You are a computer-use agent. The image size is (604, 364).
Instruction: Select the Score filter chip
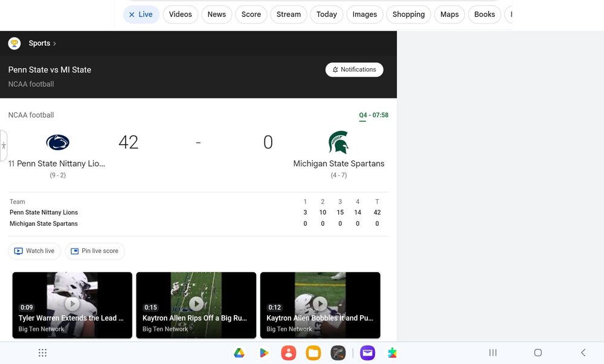(251, 14)
